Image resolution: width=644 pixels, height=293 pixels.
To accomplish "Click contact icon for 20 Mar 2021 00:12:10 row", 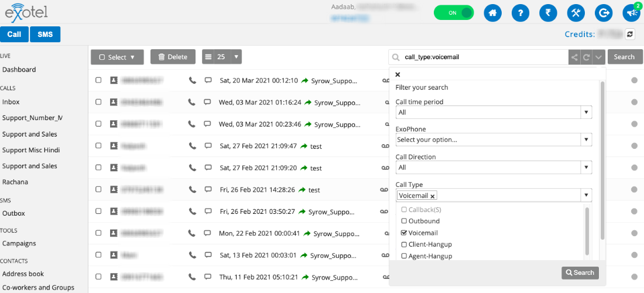I will (x=114, y=80).
